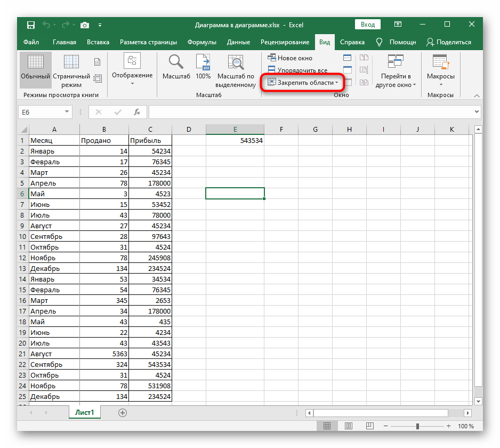Image resolution: width=500 pixels, height=448 pixels.
Task: Select the Обычный view mode
Action: (35, 70)
